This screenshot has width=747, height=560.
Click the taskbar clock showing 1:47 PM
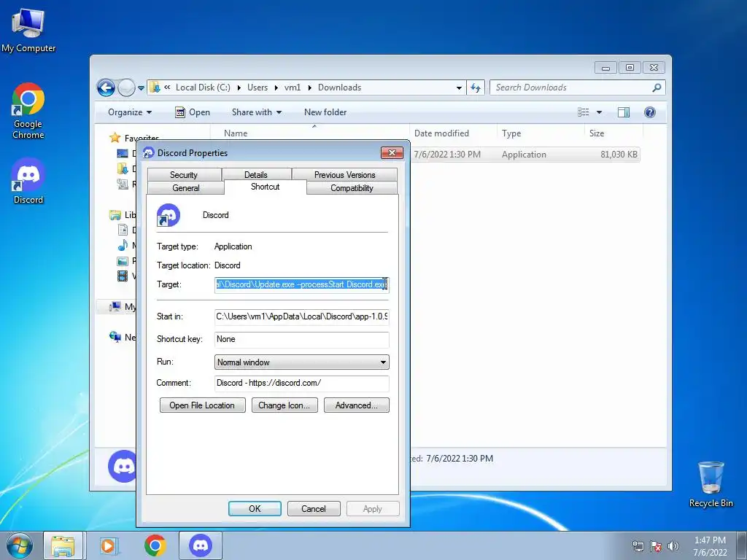(x=710, y=546)
